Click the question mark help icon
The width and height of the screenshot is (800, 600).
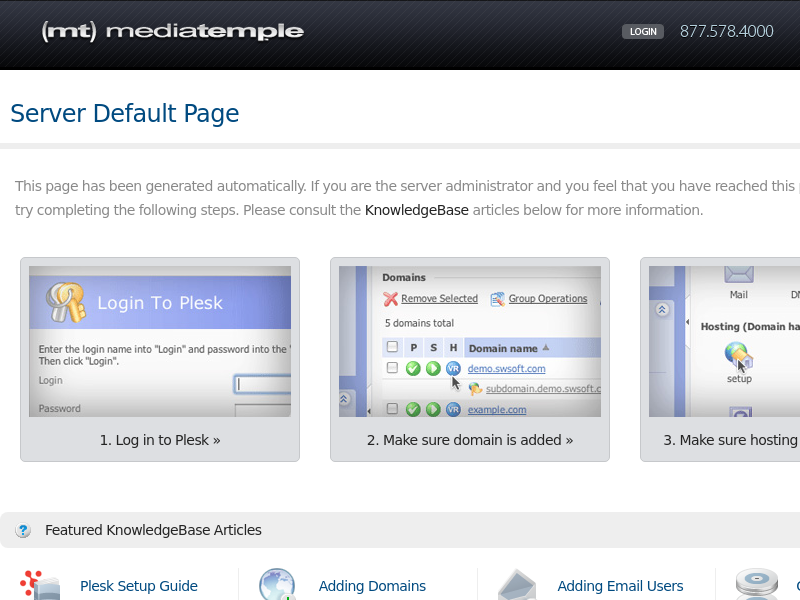click(23, 531)
